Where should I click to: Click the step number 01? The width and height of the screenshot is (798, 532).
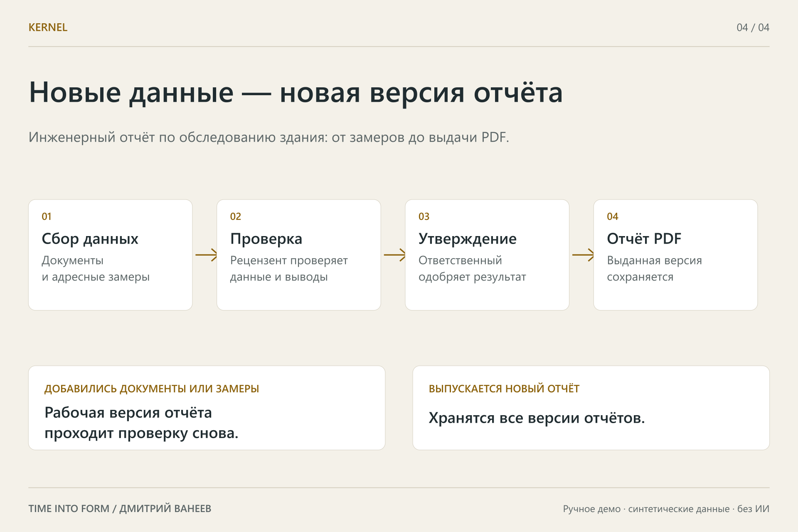point(47,217)
